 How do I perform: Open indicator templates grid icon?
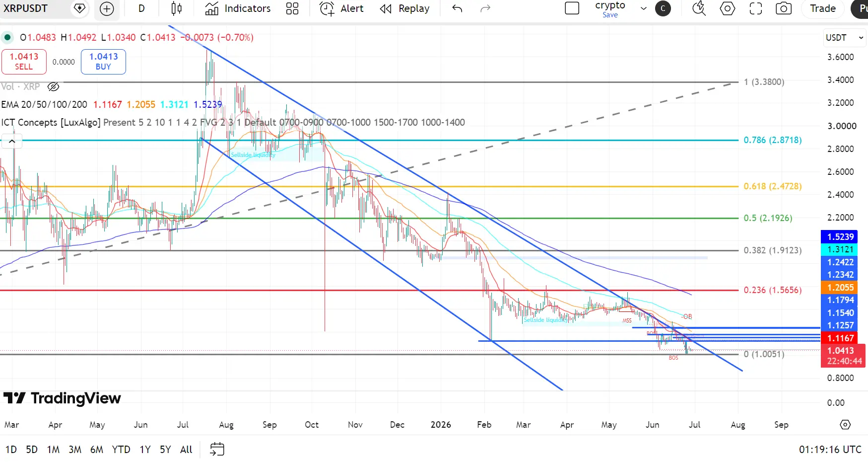[x=292, y=8]
